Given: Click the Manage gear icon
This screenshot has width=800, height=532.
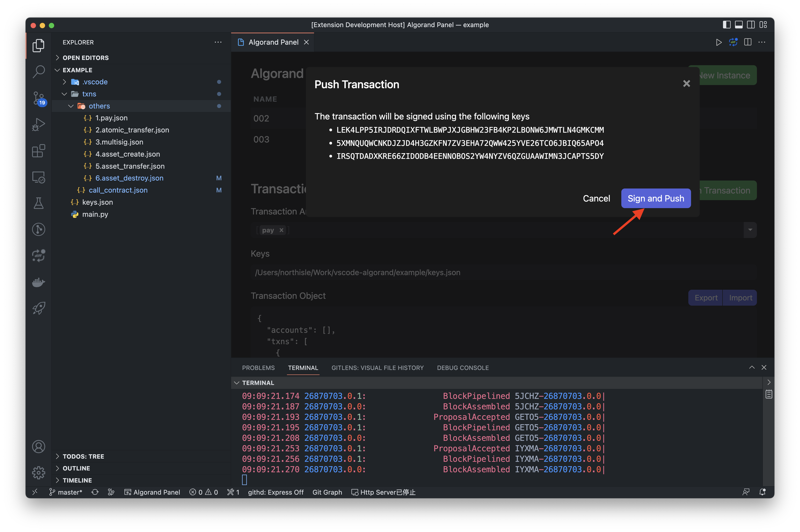Looking at the screenshot, I should pos(38,472).
